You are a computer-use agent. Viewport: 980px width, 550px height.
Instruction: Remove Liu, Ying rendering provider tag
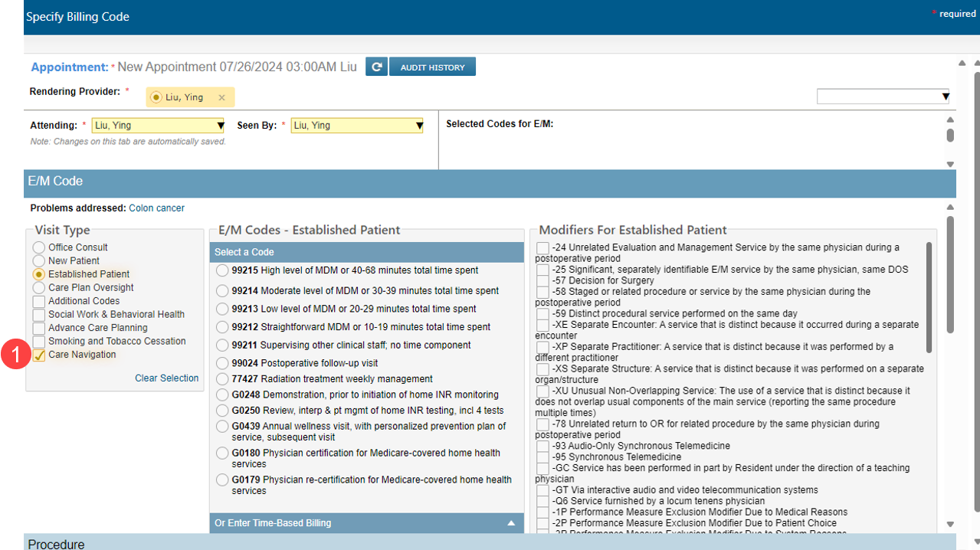click(x=221, y=97)
